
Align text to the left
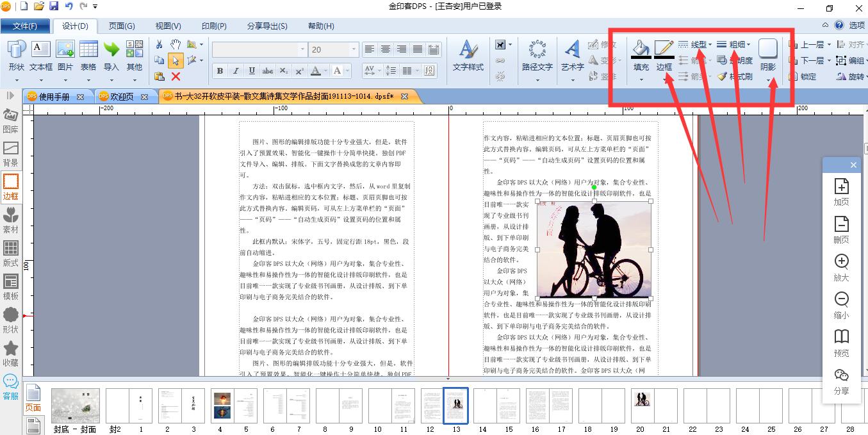point(370,49)
